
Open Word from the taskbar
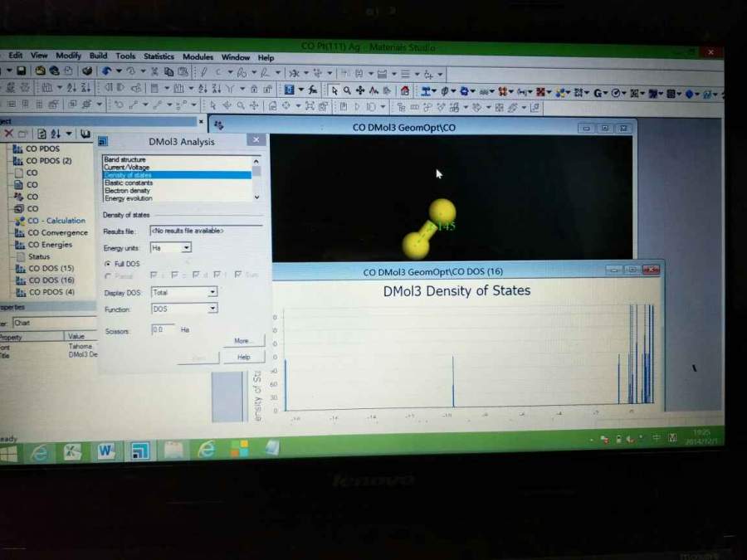(105, 451)
